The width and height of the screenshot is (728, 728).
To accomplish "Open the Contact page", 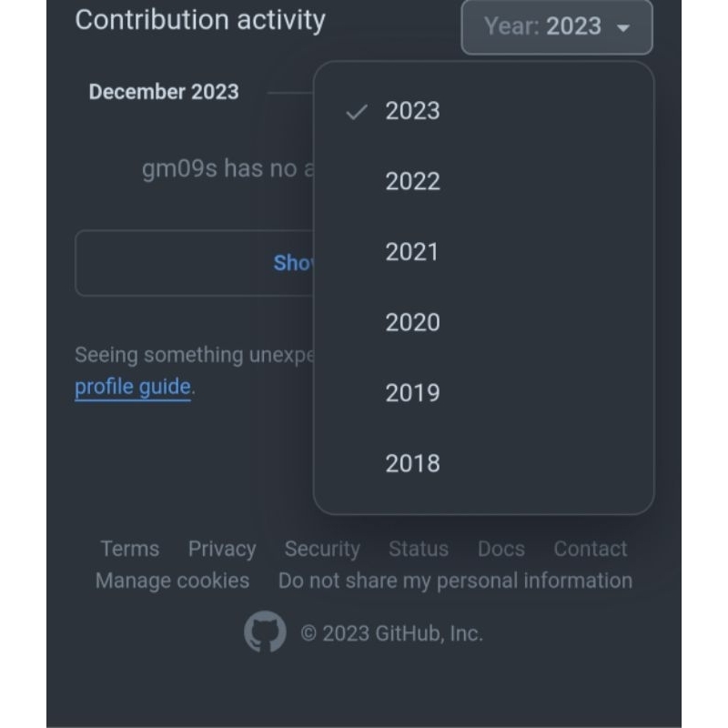I will [x=590, y=549].
